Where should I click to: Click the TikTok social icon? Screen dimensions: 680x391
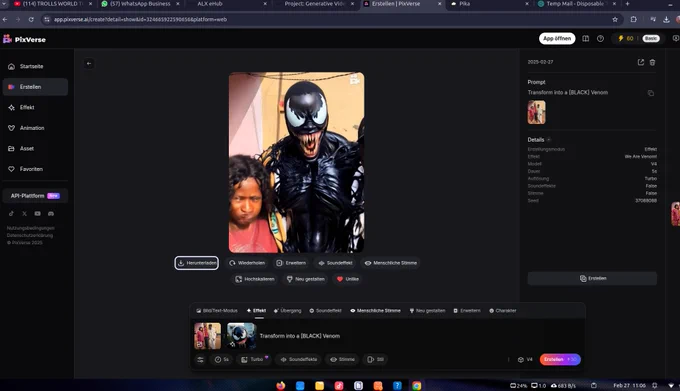tap(11, 214)
